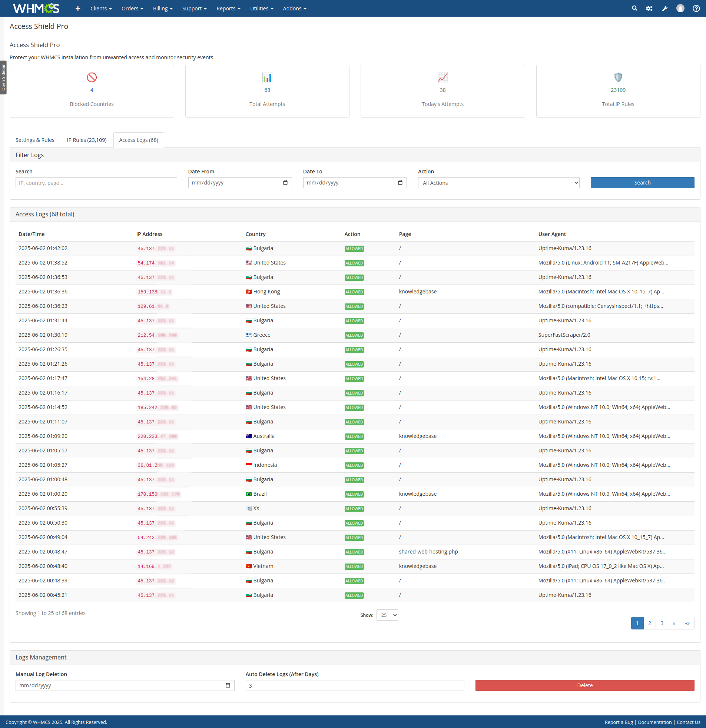Viewport: 706px width, 728px height.
Task: Open the Date To calendar picker icon
Action: (x=400, y=182)
